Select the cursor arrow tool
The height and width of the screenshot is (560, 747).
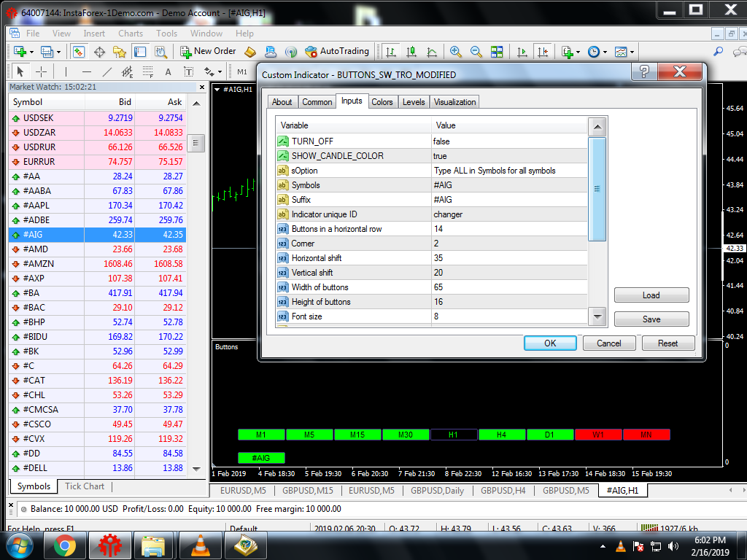20,72
